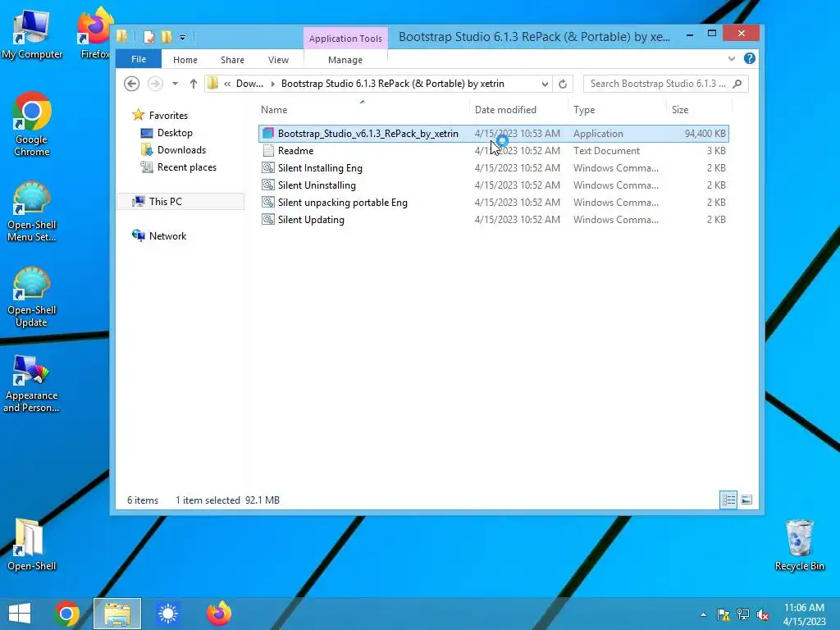The image size is (840, 630).
Task: Click the Silent Installing Eng script icon
Action: (x=268, y=167)
